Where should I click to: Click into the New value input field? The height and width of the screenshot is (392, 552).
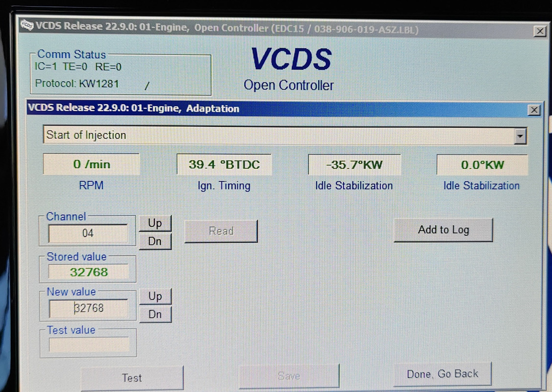pos(89,308)
